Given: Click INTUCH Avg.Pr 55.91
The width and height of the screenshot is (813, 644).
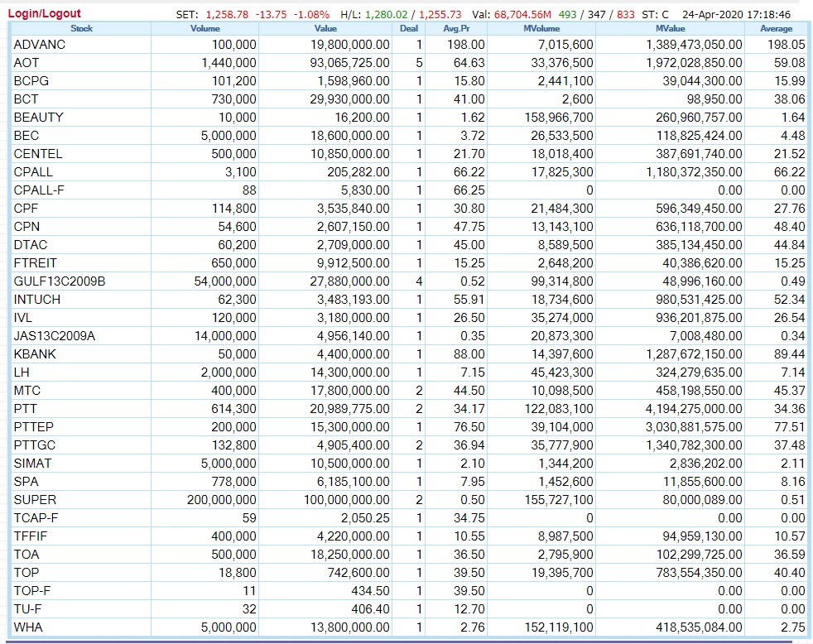Looking at the screenshot, I should click(x=469, y=299).
